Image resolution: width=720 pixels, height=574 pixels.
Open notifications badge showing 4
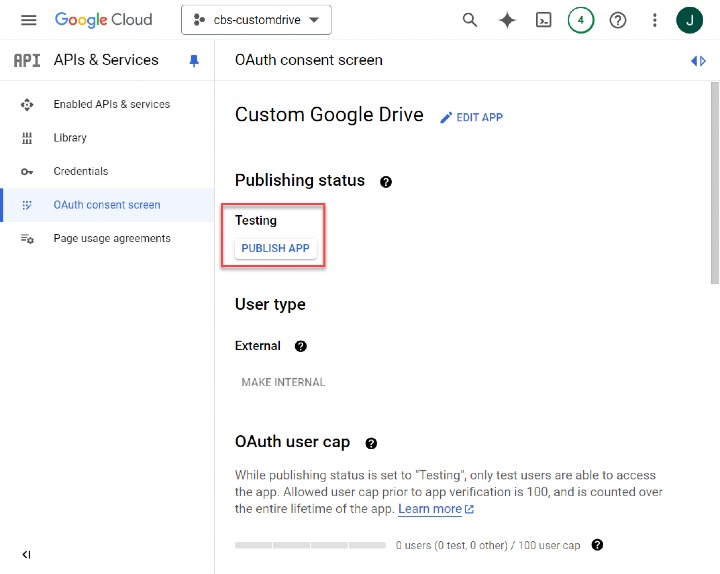pos(581,20)
